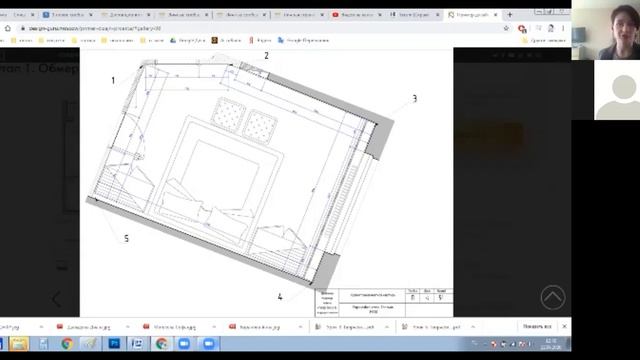Switch to the YouTube tab
The width and height of the screenshot is (640, 360).
click(x=356, y=15)
